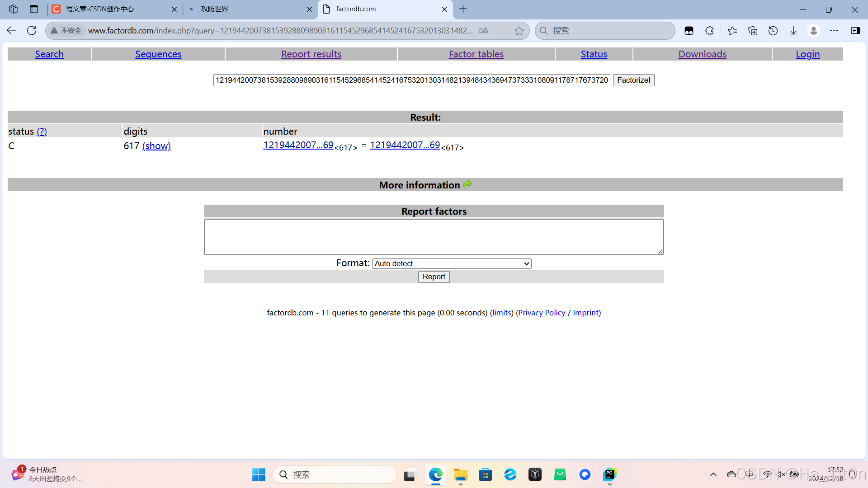
Task: Launch PyCharm from the taskbar
Action: point(609,474)
